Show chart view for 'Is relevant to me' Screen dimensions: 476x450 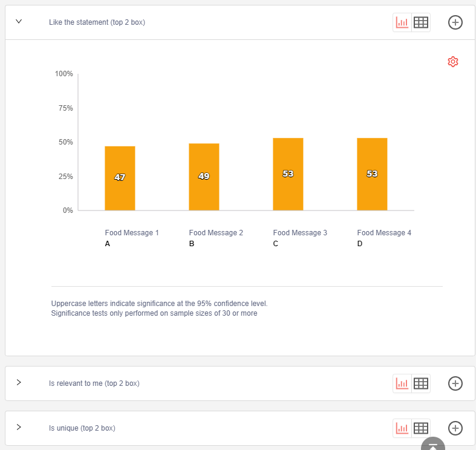402,383
